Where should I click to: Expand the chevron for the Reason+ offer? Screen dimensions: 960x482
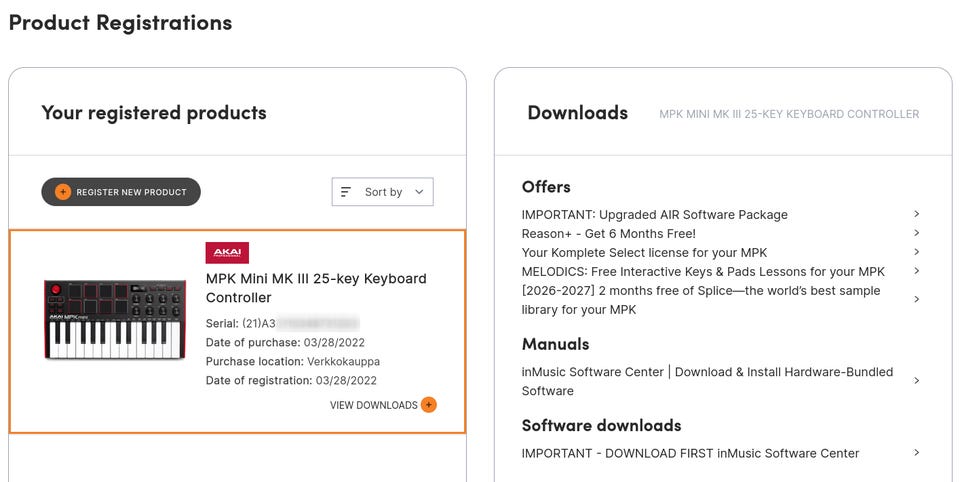917,233
